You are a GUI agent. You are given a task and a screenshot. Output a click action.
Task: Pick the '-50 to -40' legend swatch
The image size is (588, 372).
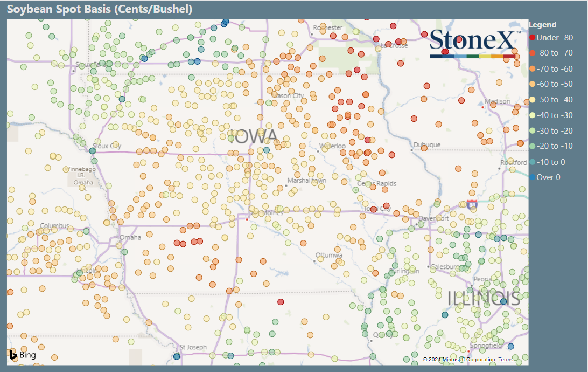click(532, 100)
